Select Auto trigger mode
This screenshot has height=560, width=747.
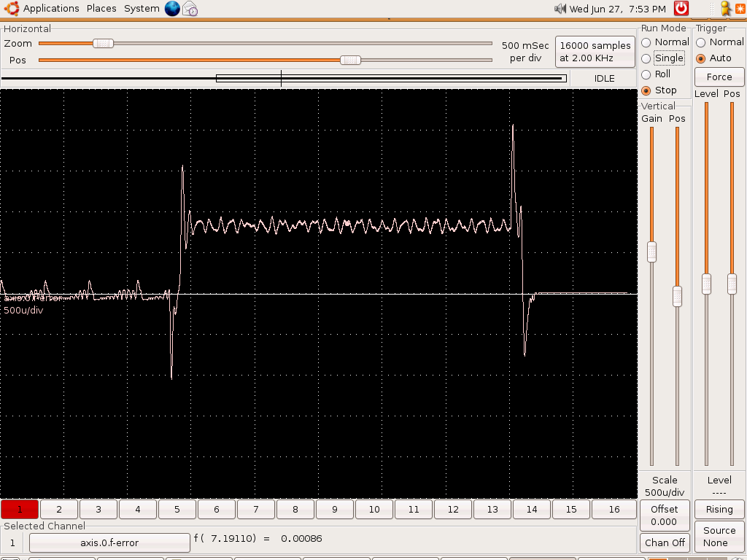[713, 58]
